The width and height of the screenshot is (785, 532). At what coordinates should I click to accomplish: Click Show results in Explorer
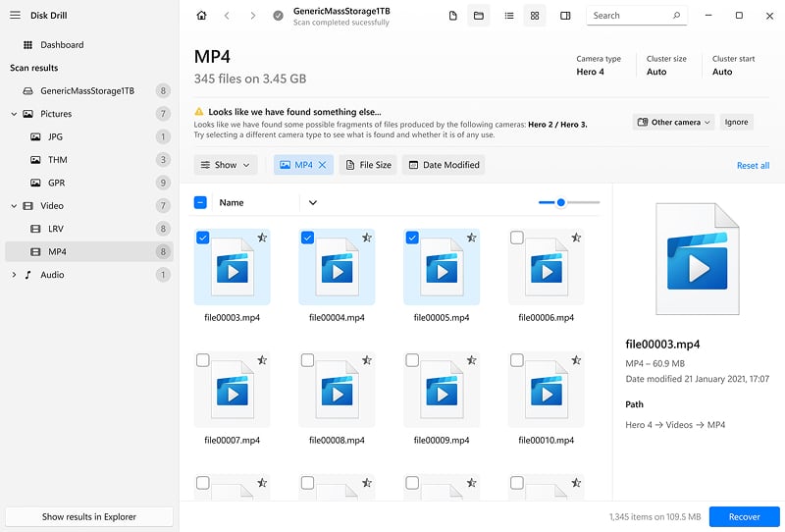[89, 516]
